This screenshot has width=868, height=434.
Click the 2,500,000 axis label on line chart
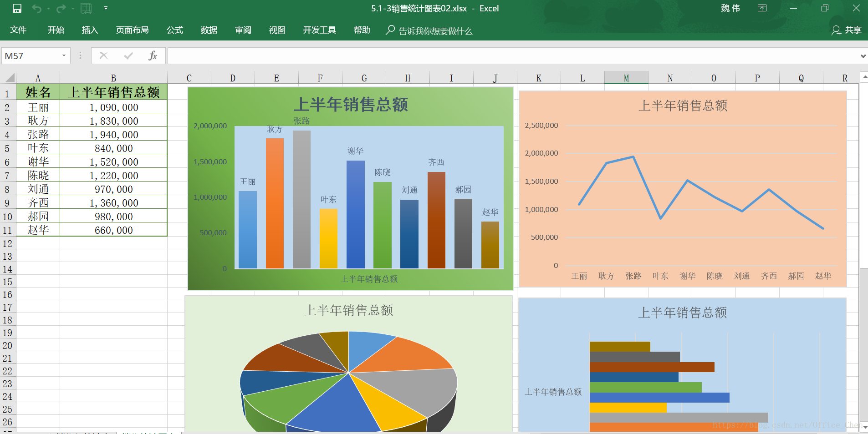click(541, 126)
